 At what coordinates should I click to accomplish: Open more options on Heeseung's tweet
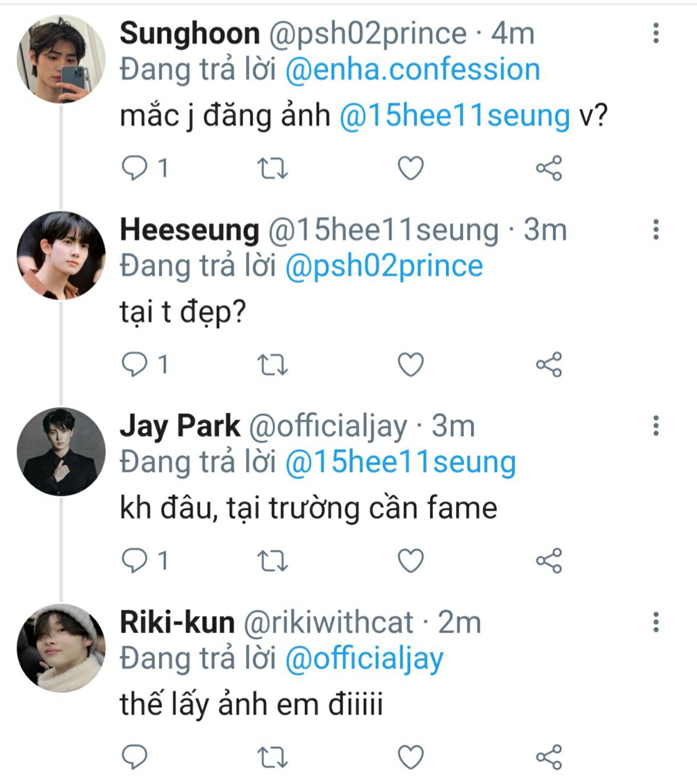(656, 229)
